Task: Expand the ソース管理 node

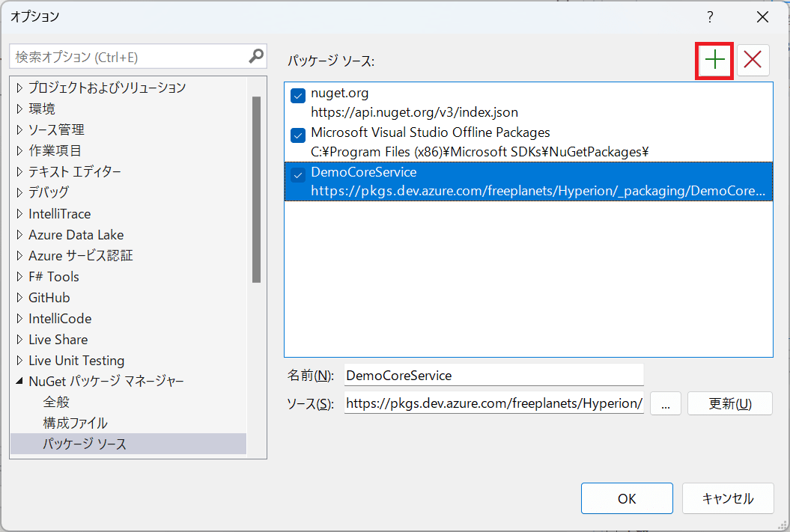Action: point(19,130)
